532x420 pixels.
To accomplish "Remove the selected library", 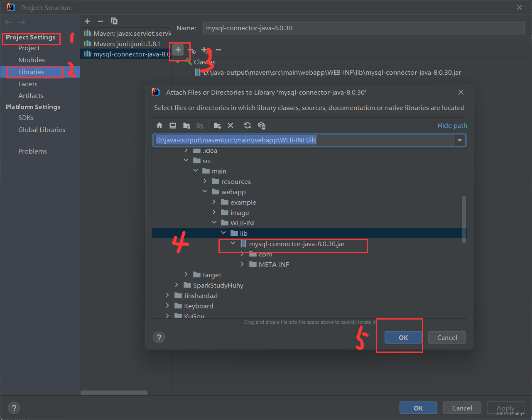I will click(101, 21).
